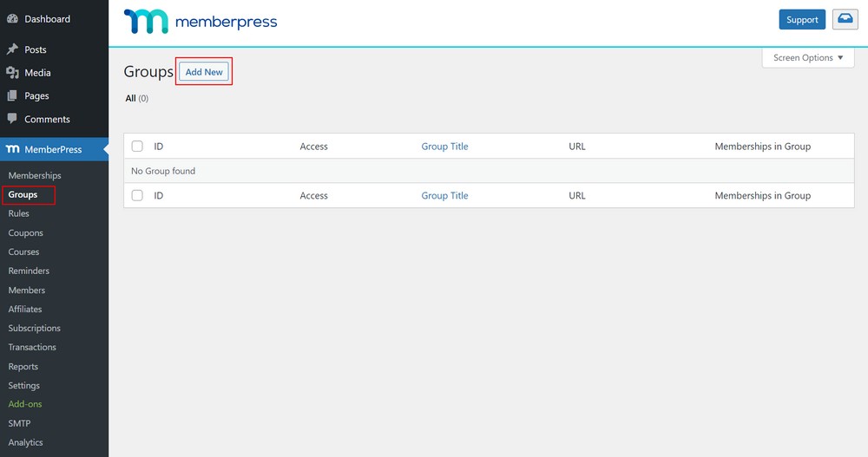Go to Reports submenu
This screenshot has width=868, height=457.
tap(23, 366)
